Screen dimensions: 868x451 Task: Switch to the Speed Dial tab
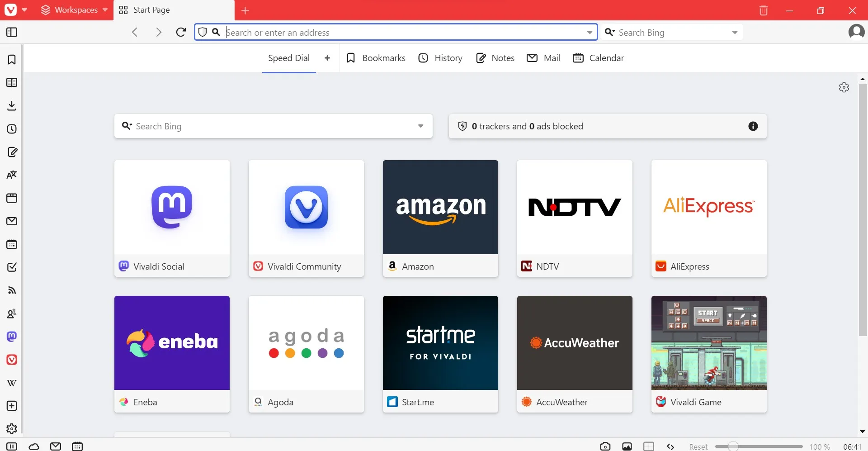(289, 58)
